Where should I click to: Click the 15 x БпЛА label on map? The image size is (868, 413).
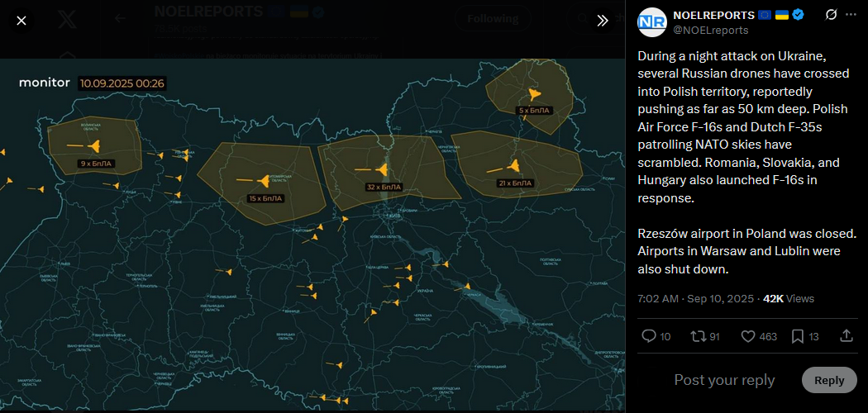[266, 198]
